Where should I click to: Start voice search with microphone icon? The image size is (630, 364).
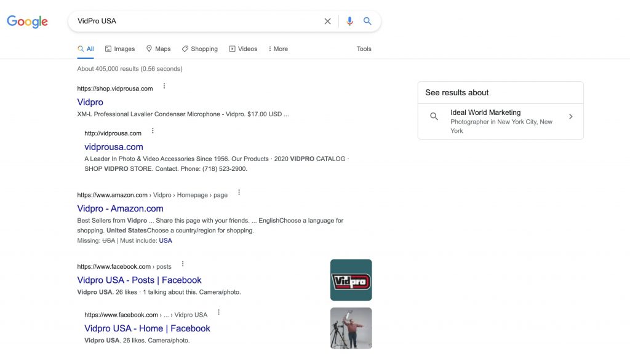[x=349, y=22]
